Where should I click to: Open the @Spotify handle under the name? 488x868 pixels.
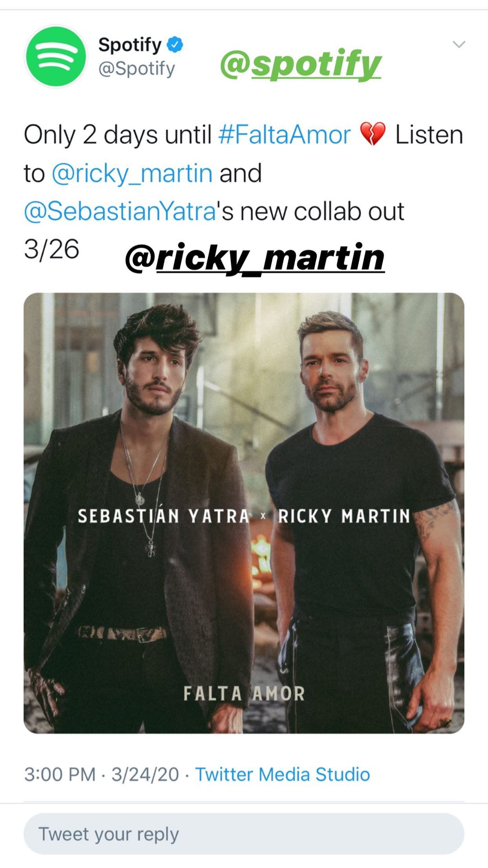(x=136, y=69)
